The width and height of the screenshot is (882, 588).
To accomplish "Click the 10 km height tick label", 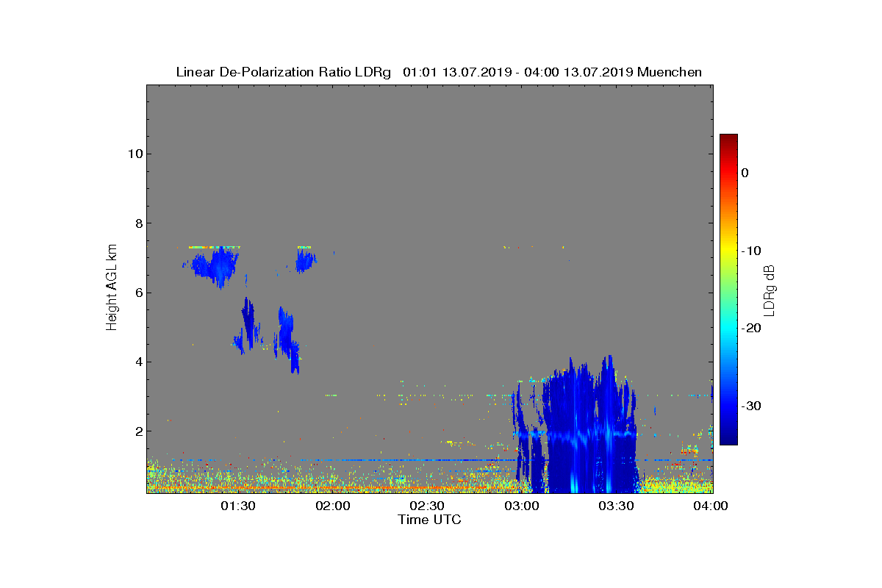I will [134, 154].
